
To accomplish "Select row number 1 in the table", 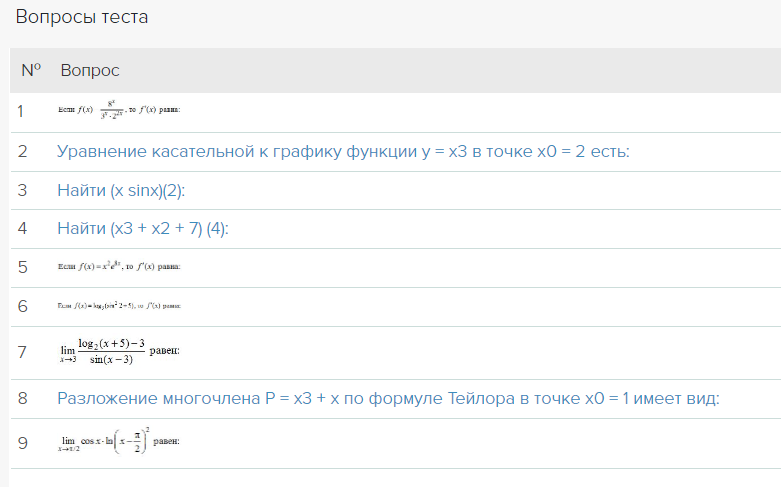I will (21, 111).
